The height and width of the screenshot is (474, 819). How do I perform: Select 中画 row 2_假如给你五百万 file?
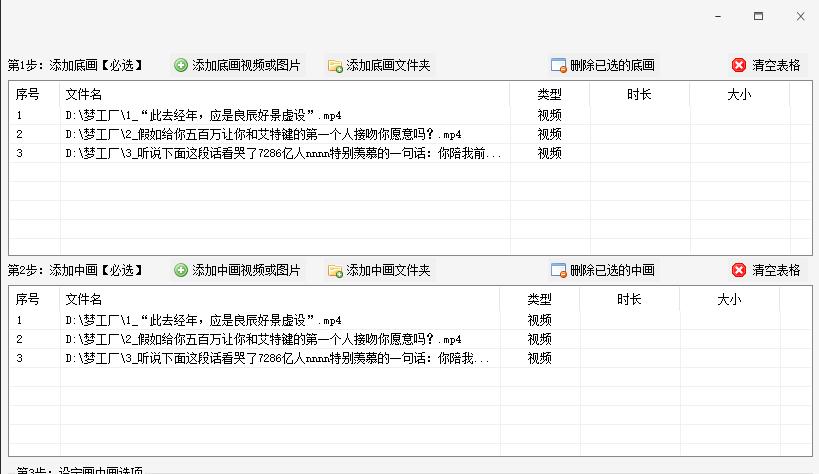263,339
